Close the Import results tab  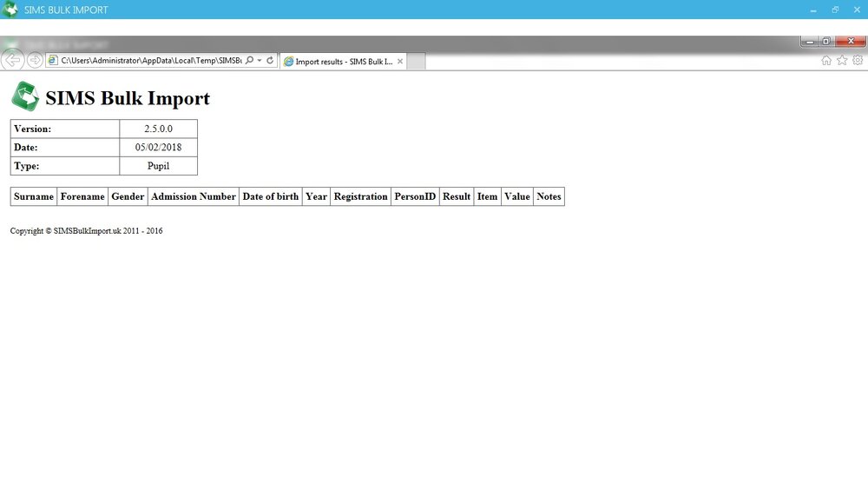tap(399, 62)
